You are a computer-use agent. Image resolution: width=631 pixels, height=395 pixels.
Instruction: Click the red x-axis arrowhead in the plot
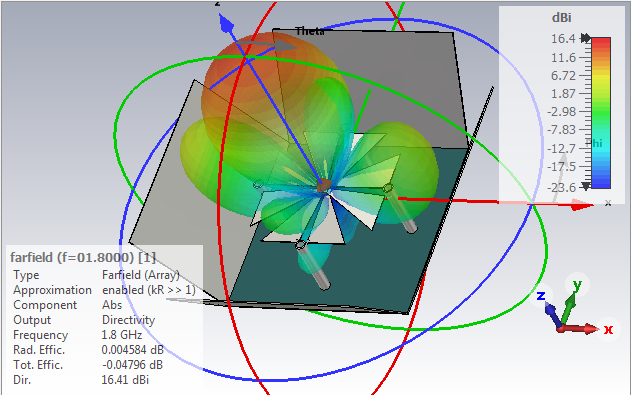pos(582,206)
